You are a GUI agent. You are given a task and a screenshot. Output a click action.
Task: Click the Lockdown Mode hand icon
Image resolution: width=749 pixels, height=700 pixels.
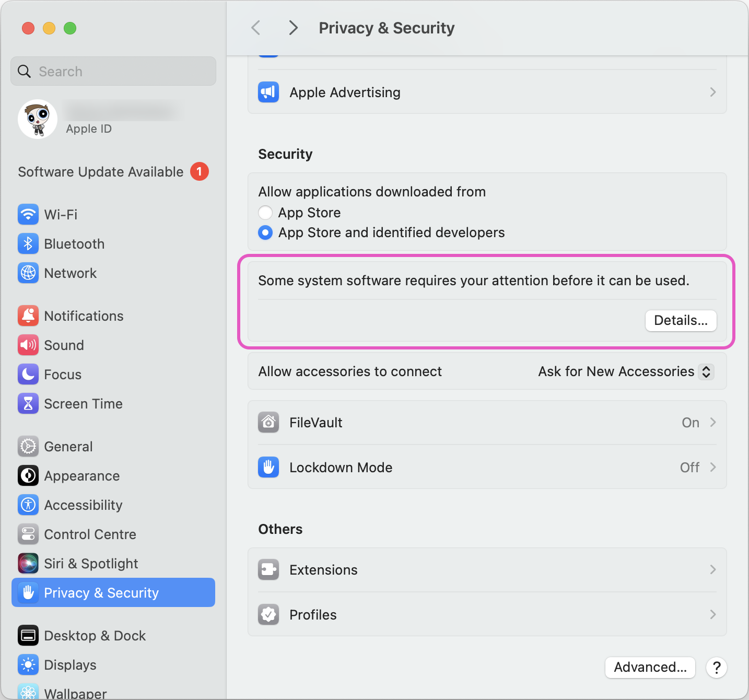pyautogui.click(x=268, y=467)
